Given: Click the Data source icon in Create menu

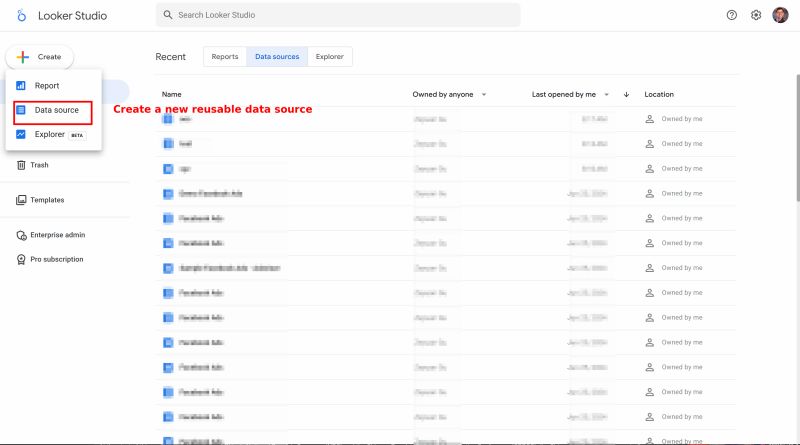Looking at the screenshot, I should click(21, 110).
